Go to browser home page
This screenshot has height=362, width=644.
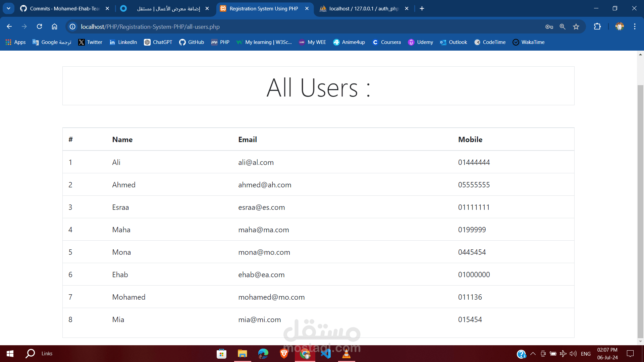(54, 26)
